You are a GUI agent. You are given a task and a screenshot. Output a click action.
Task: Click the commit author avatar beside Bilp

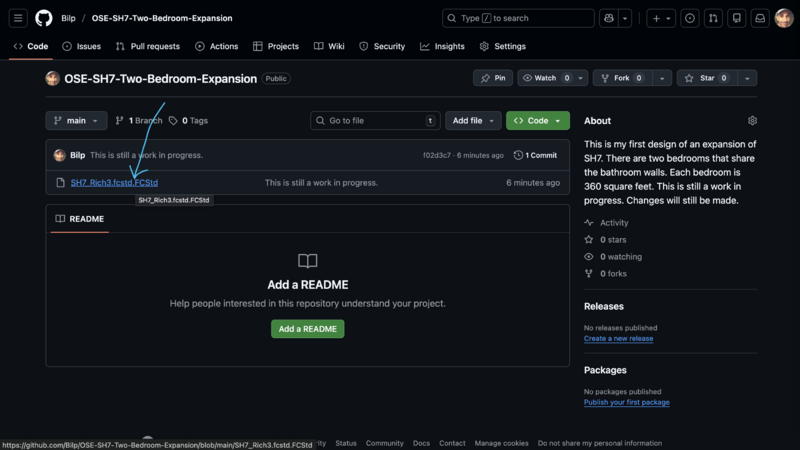(x=60, y=155)
